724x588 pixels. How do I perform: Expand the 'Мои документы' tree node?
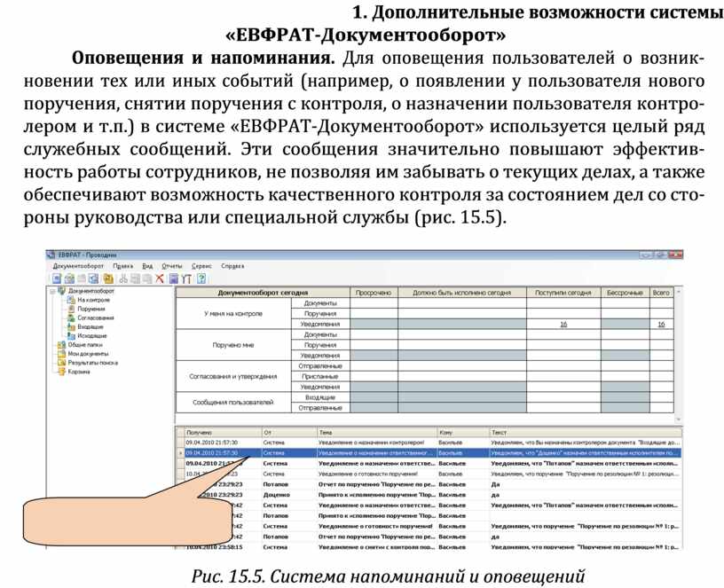tap(51, 354)
